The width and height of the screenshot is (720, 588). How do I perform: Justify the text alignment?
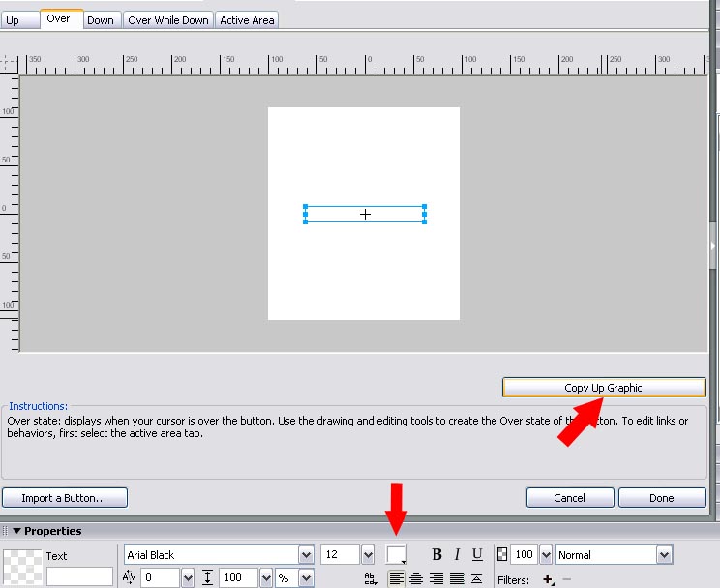tap(457, 578)
